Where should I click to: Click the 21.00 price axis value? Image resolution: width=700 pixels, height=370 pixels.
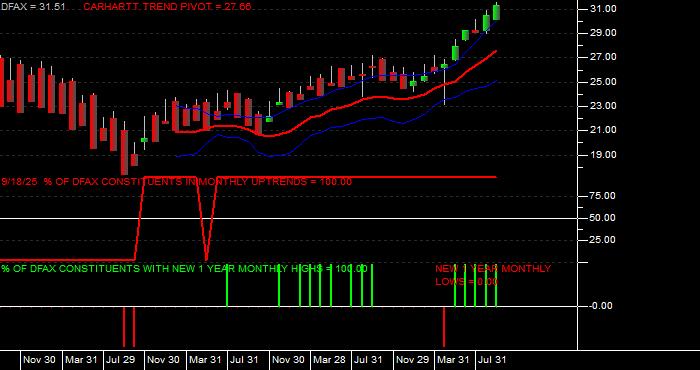603,130
